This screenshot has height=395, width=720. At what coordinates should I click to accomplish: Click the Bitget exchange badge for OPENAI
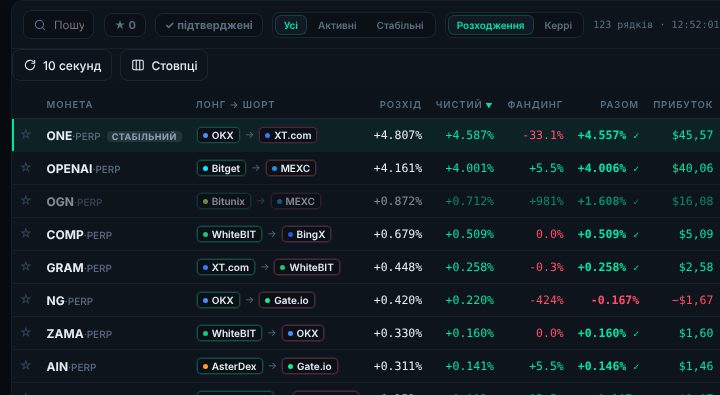click(x=221, y=168)
